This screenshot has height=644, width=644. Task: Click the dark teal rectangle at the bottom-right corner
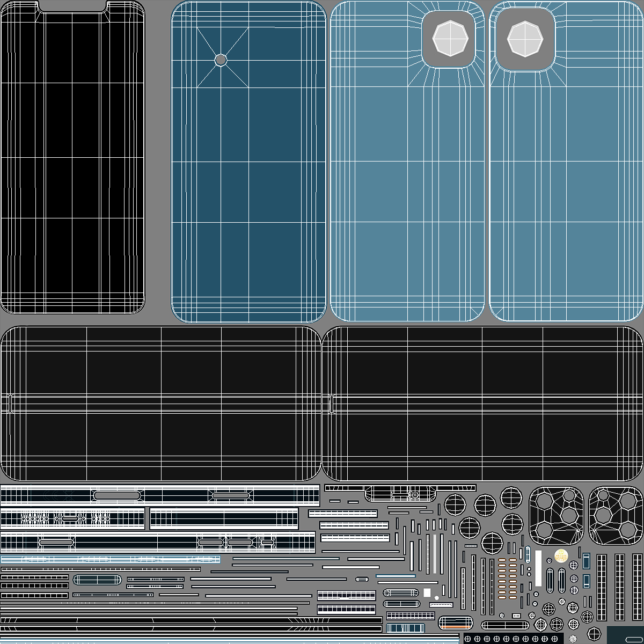[625, 634]
